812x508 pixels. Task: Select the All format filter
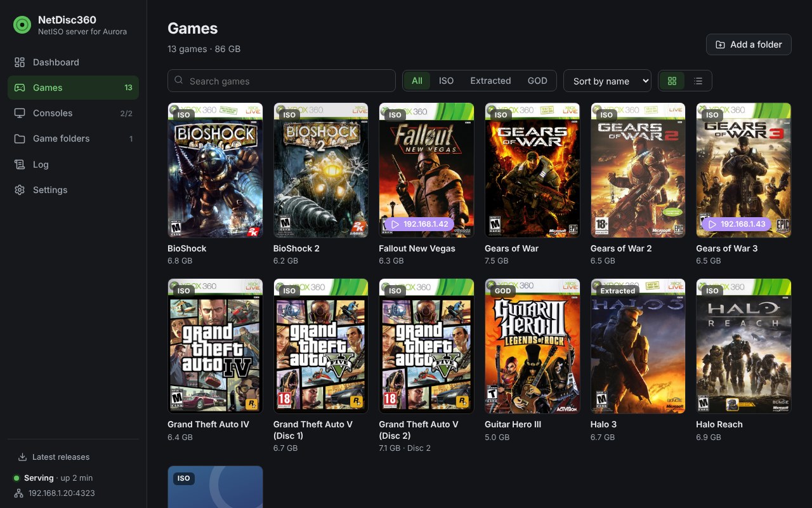[x=417, y=81]
